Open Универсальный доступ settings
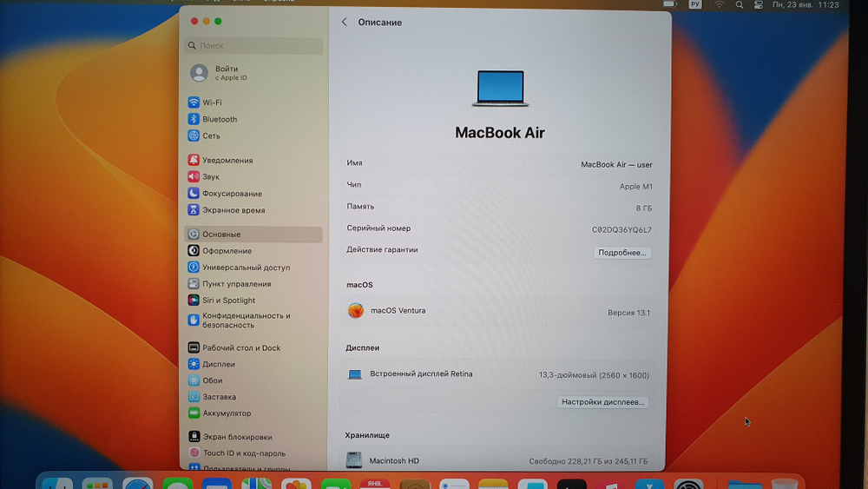 click(240, 268)
